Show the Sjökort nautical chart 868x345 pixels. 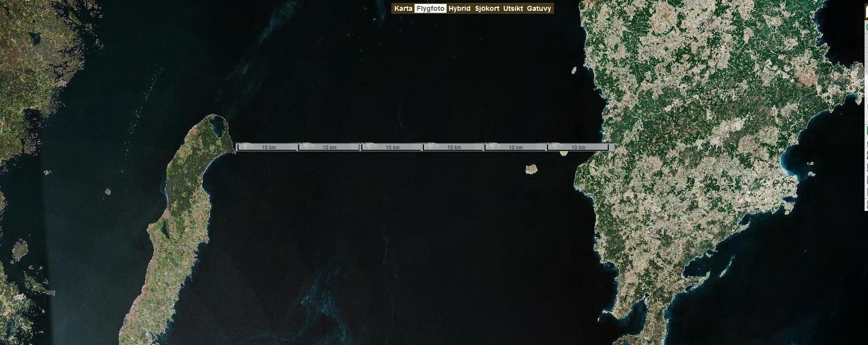(x=487, y=8)
